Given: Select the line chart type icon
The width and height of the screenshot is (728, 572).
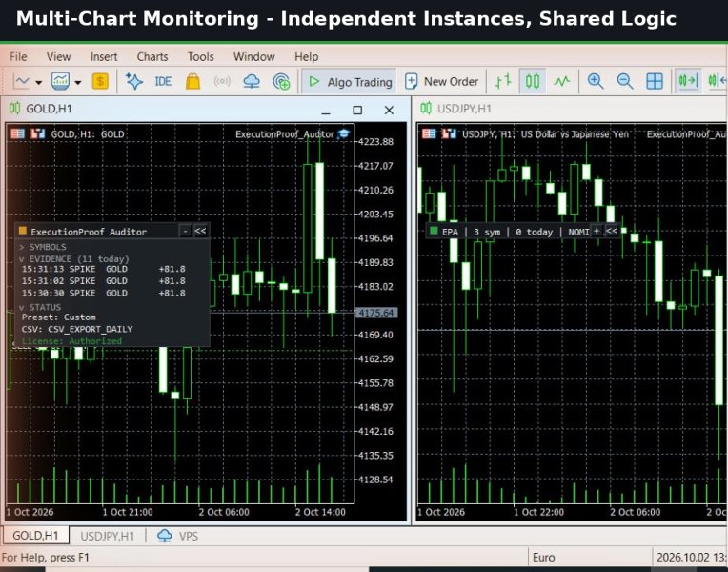Looking at the screenshot, I should point(562,82).
